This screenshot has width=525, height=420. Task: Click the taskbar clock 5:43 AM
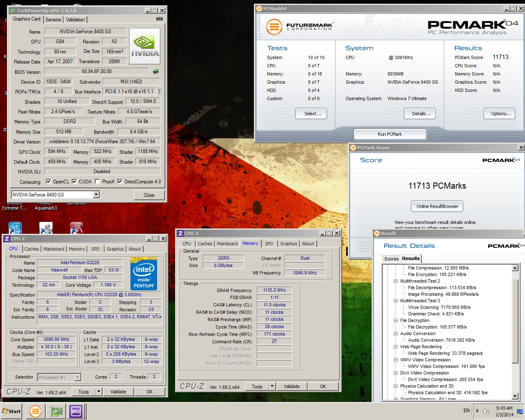point(504,408)
